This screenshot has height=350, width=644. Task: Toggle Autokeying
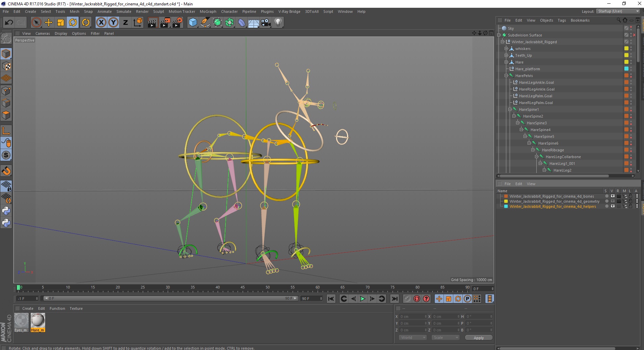click(417, 299)
